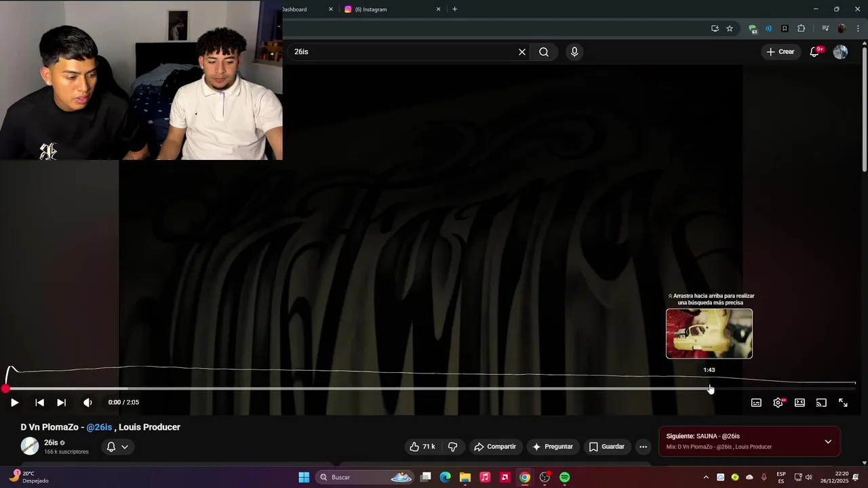Save the video with Guardar
The width and height of the screenshot is (868, 488).
click(x=606, y=447)
